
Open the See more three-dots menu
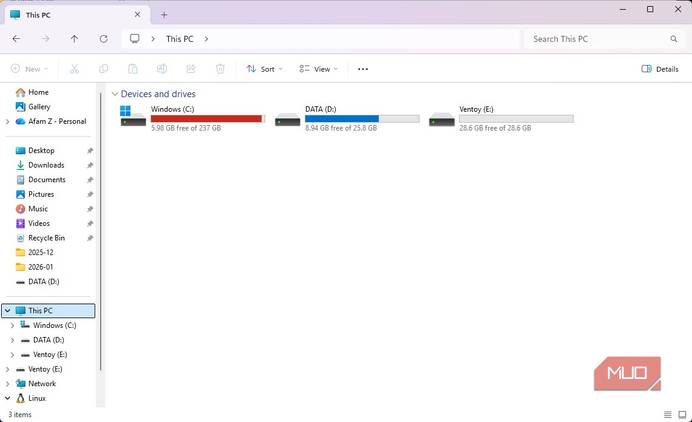pyautogui.click(x=363, y=69)
